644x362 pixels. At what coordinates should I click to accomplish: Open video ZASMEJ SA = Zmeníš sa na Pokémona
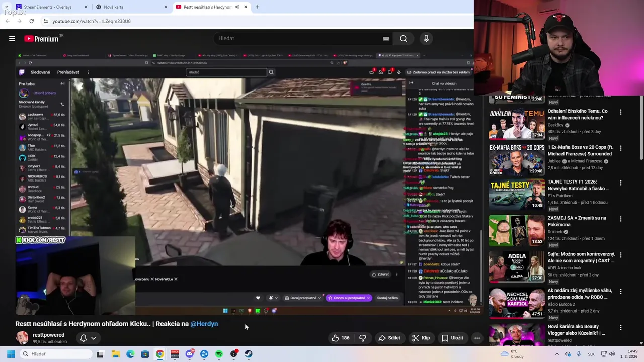577,221
